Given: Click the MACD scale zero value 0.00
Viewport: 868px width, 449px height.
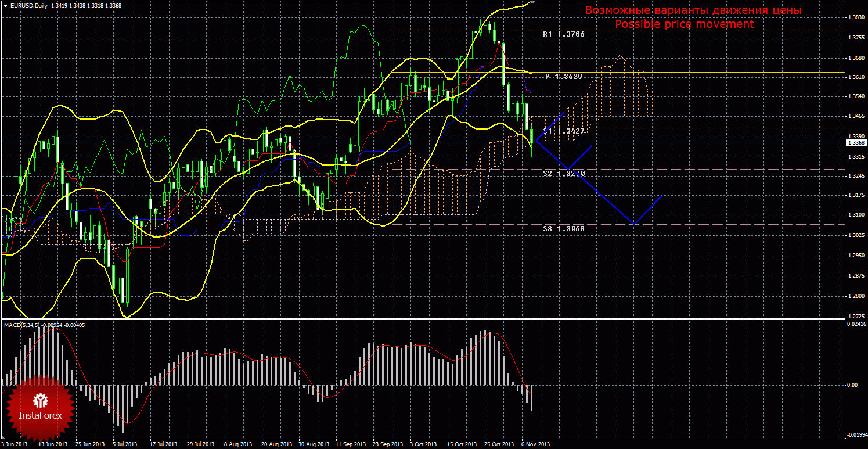Looking at the screenshot, I should [x=852, y=385].
